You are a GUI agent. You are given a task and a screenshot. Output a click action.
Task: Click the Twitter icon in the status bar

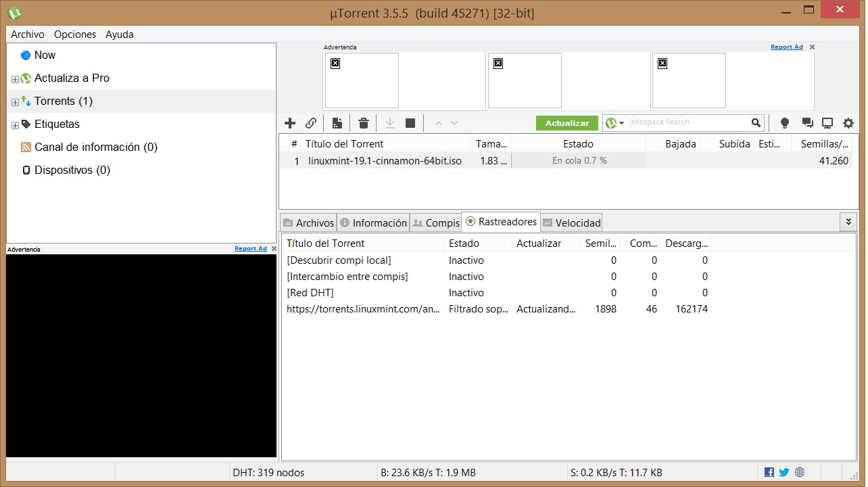coord(784,472)
